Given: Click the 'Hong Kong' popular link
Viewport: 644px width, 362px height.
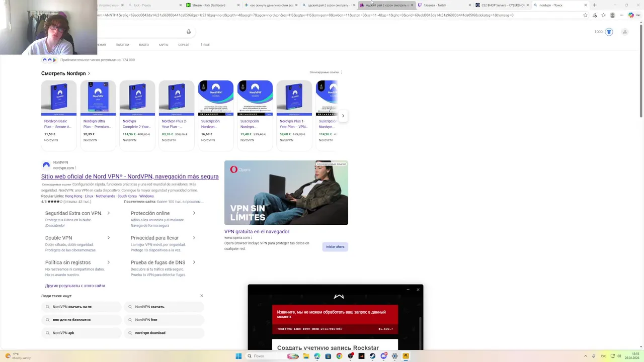Looking at the screenshot, I should coord(73,196).
